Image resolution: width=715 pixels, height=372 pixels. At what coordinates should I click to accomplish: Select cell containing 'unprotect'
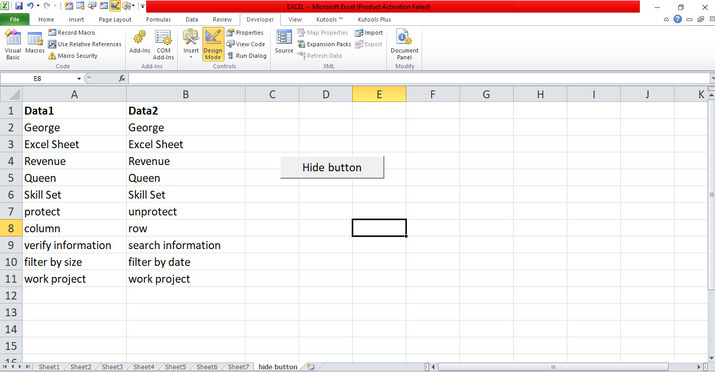click(186, 212)
